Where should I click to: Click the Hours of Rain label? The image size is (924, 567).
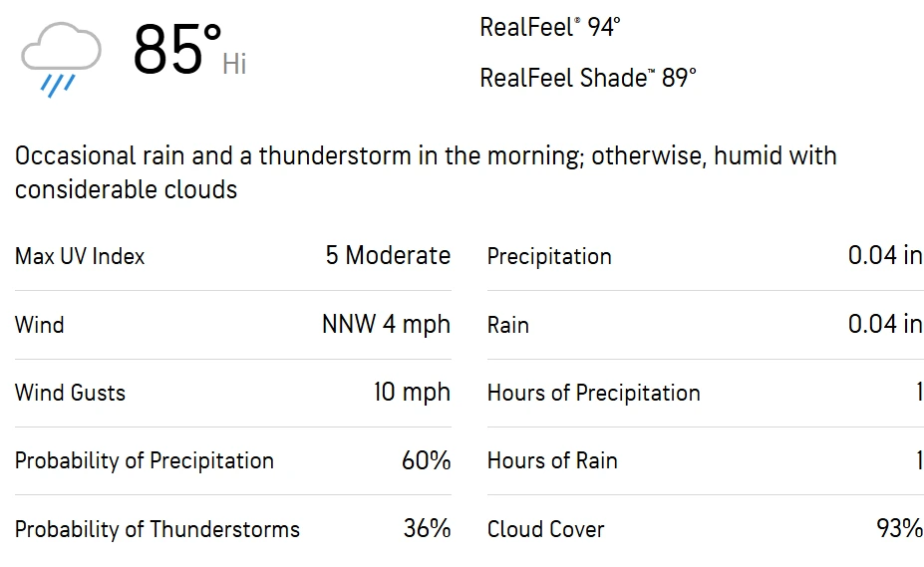coord(552,461)
